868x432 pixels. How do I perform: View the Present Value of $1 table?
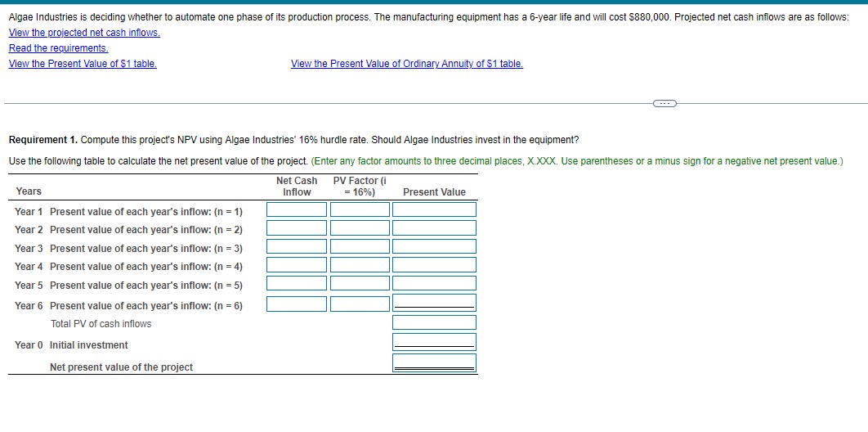coord(83,64)
